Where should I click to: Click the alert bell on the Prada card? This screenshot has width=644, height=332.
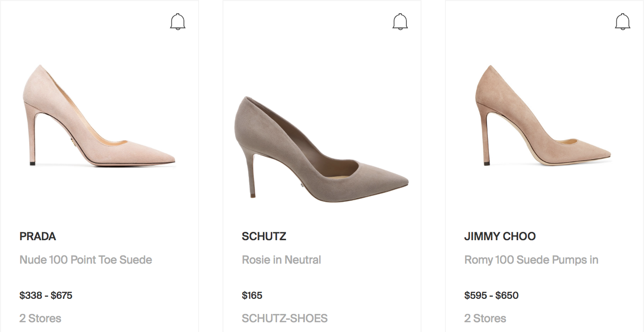tap(178, 22)
